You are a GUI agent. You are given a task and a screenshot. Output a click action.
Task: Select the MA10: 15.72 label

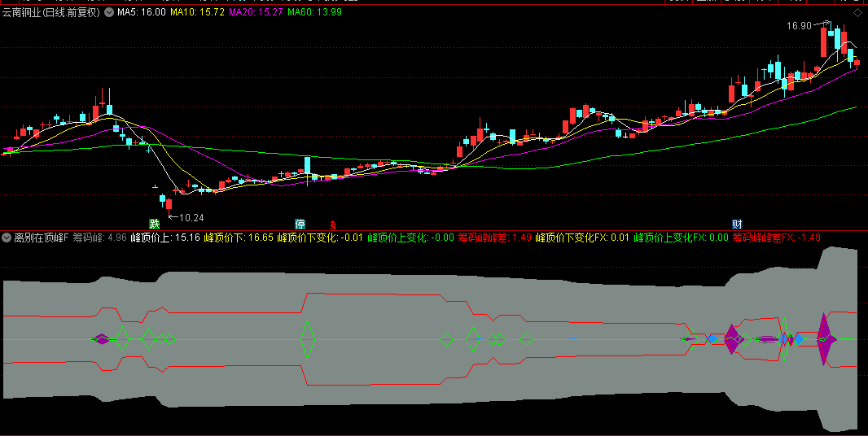tap(197, 12)
